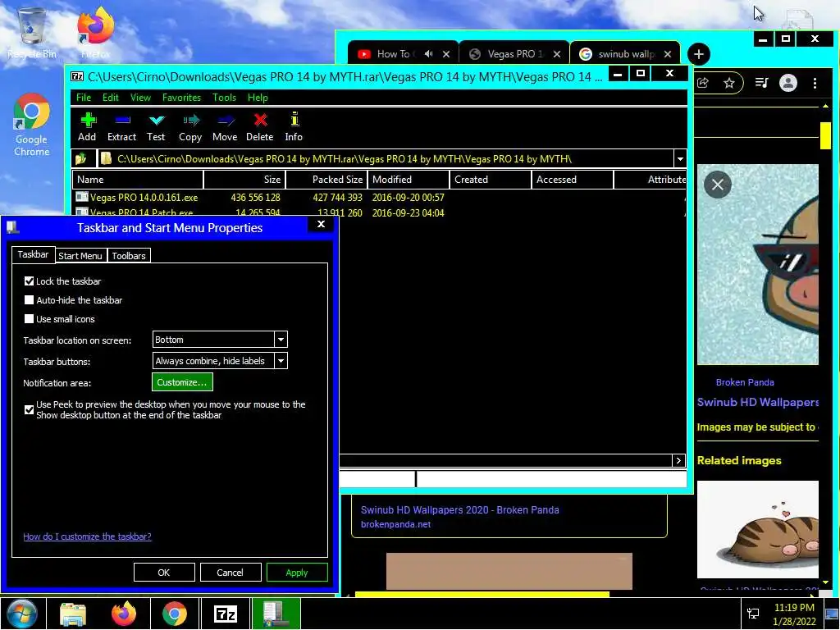
Task: Open the File menu in 7-Zip
Action: (84, 98)
